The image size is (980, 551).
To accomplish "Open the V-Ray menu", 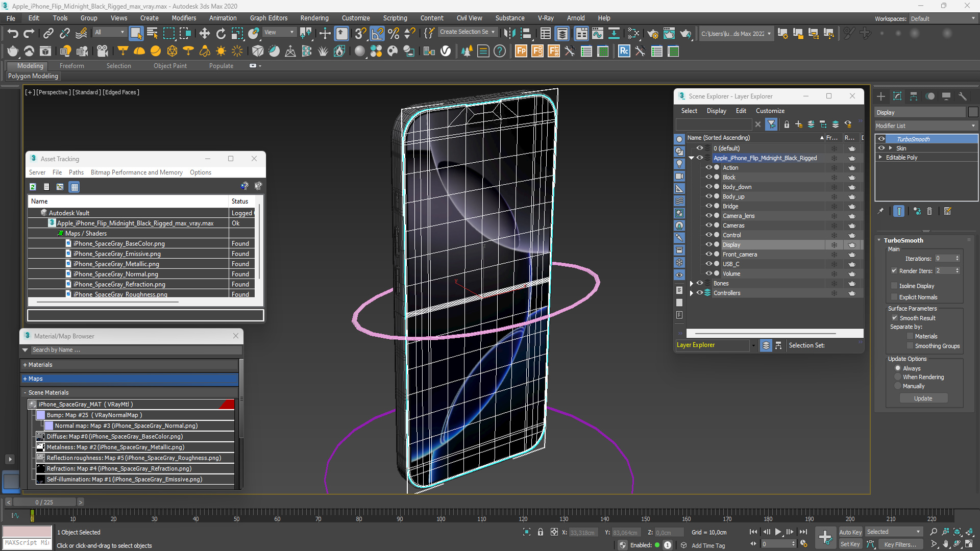I will pyautogui.click(x=546, y=18).
